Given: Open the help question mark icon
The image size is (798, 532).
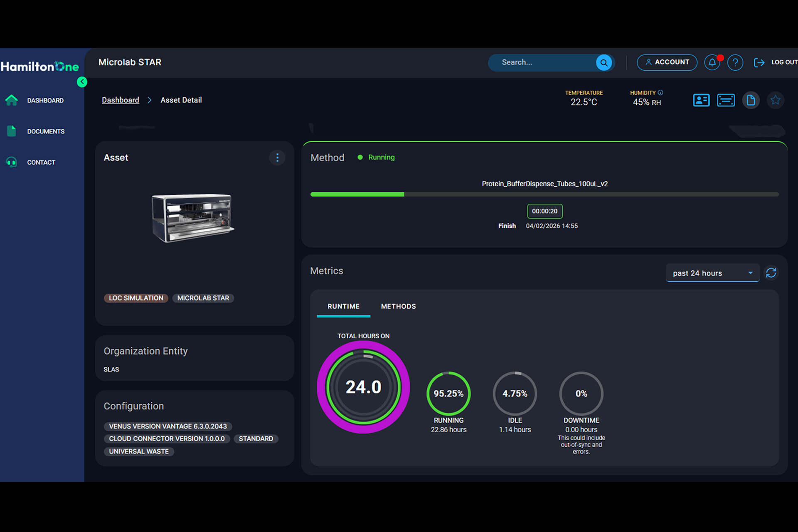Looking at the screenshot, I should click(735, 62).
